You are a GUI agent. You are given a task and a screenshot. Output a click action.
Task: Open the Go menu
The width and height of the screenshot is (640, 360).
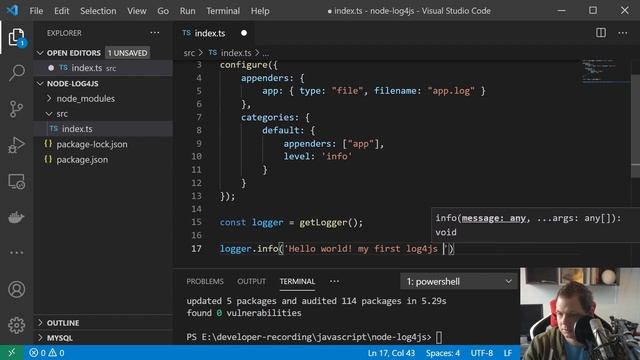pos(163,11)
